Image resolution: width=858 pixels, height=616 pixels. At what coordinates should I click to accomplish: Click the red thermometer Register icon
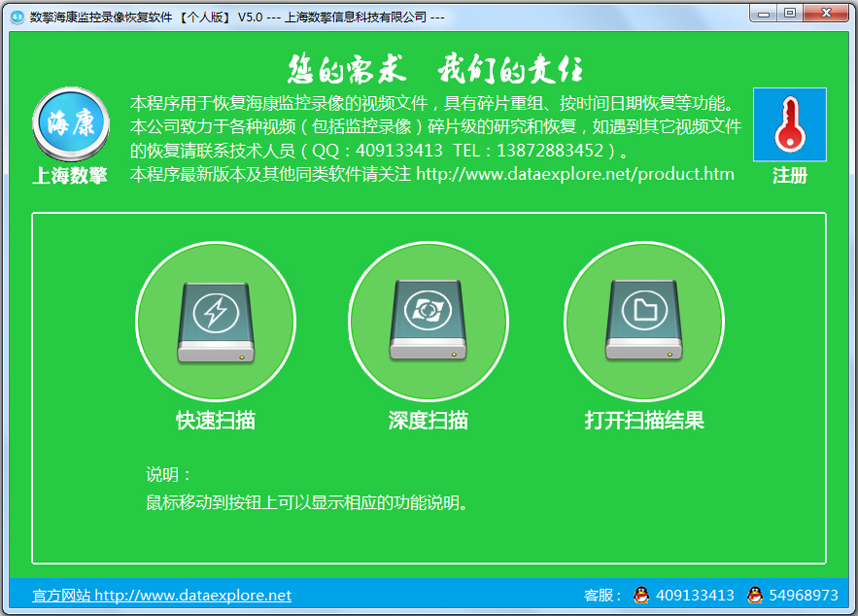click(789, 125)
